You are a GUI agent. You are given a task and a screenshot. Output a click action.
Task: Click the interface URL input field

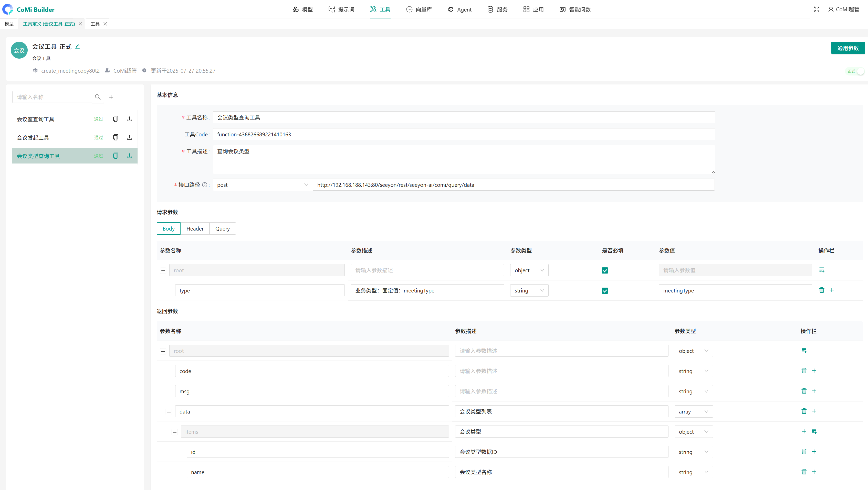[x=514, y=185]
